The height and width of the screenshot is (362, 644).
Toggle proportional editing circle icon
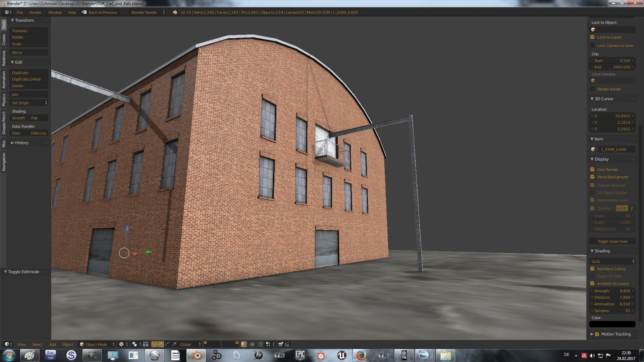(252, 344)
